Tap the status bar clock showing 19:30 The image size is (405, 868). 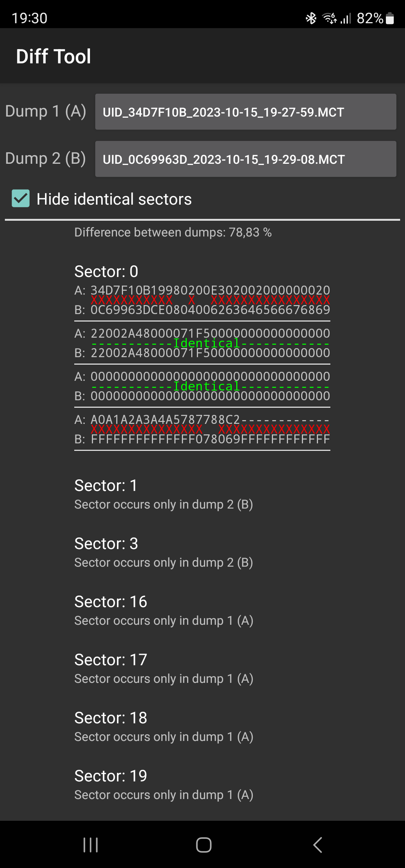point(29,18)
